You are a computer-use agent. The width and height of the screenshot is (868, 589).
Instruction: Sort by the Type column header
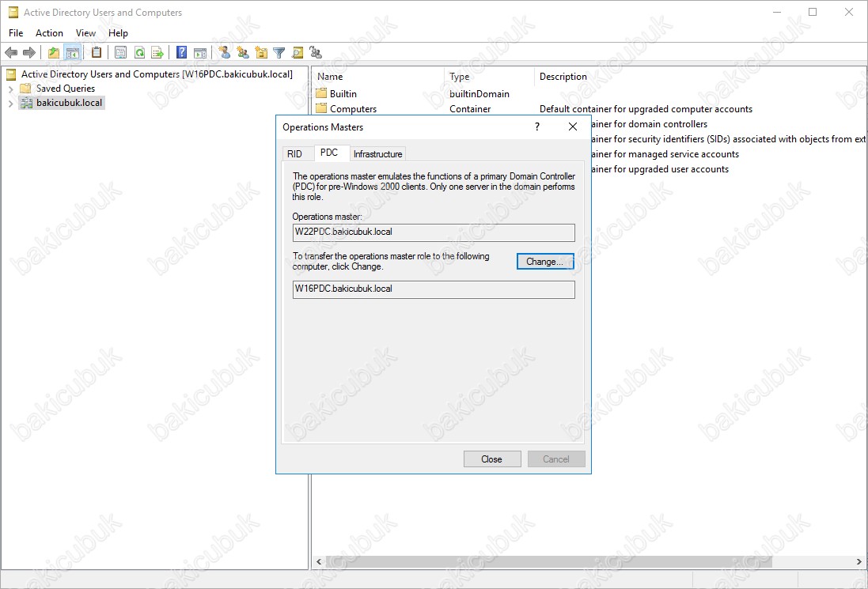tap(489, 77)
